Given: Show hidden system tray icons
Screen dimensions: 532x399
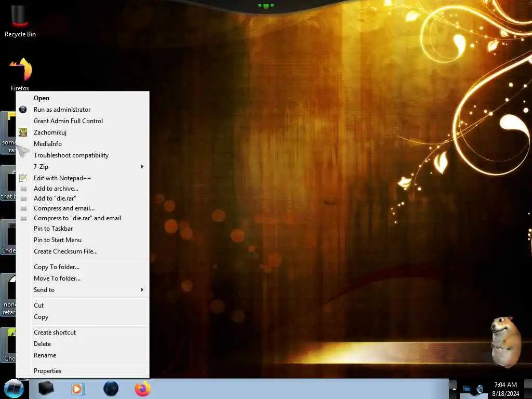Looking at the screenshot, I should pyautogui.click(x=454, y=389).
